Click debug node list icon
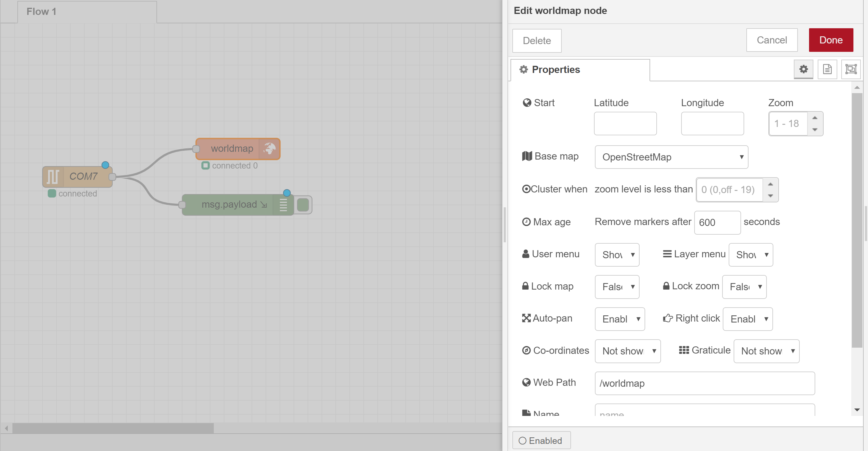Image resolution: width=868 pixels, height=451 pixels. pyautogui.click(x=283, y=205)
